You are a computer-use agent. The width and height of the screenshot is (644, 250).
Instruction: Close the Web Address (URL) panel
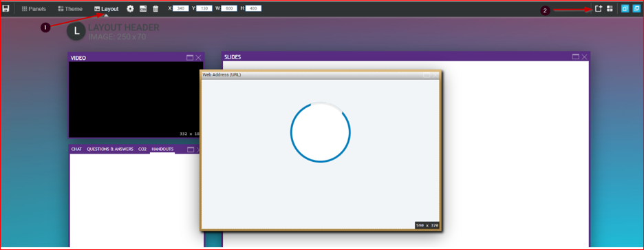click(x=436, y=75)
